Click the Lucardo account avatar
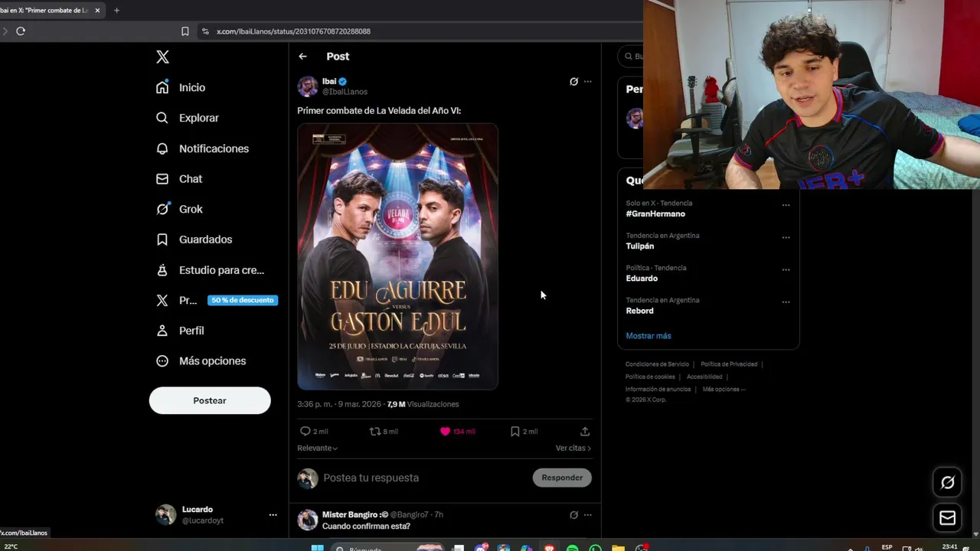The image size is (980, 551). [165, 515]
